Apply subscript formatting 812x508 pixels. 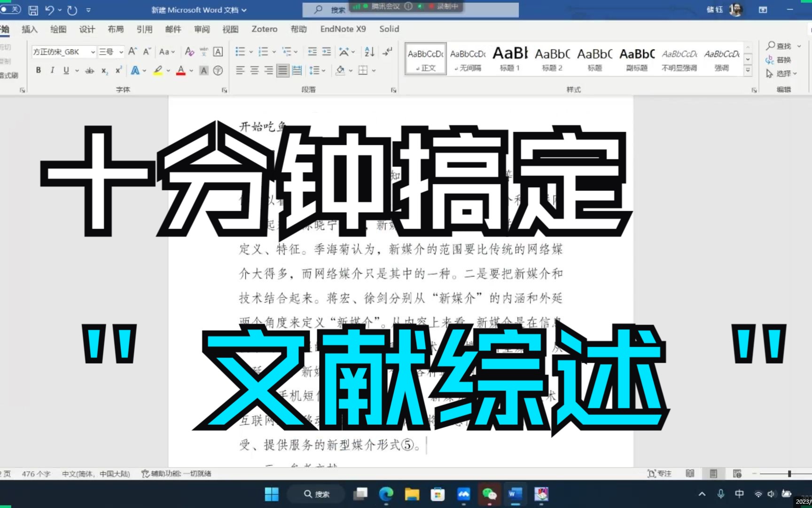tap(103, 70)
